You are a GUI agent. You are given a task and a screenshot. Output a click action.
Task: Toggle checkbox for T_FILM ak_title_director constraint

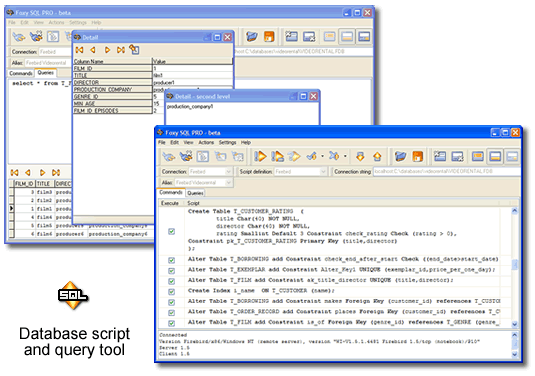tap(172, 281)
